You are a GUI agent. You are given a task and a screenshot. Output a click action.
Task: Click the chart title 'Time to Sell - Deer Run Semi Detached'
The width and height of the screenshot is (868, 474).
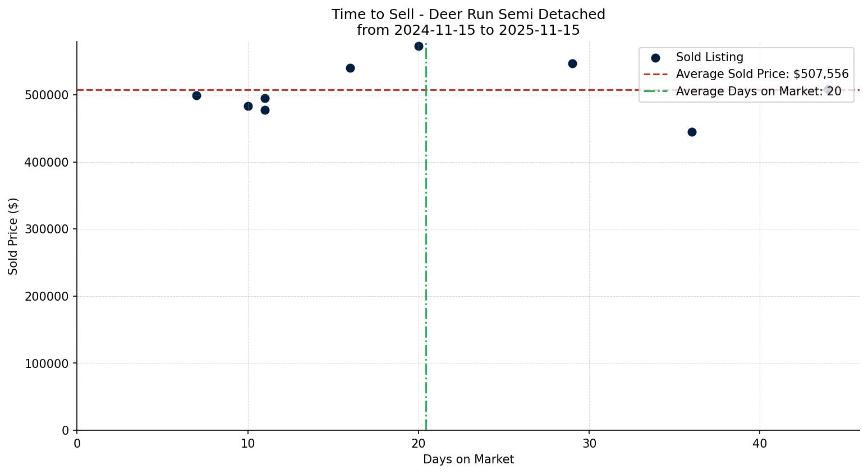click(x=468, y=15)
